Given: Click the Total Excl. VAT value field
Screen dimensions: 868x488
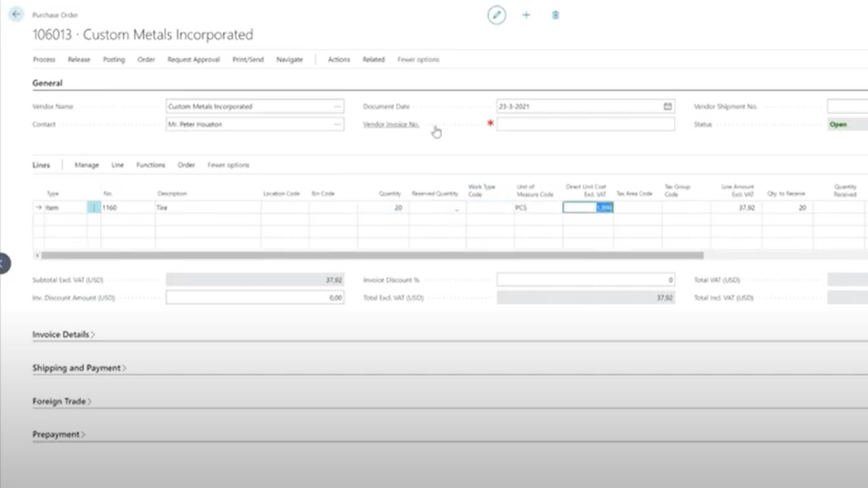Looking at the screenshot, I should [x=586, y=298].
